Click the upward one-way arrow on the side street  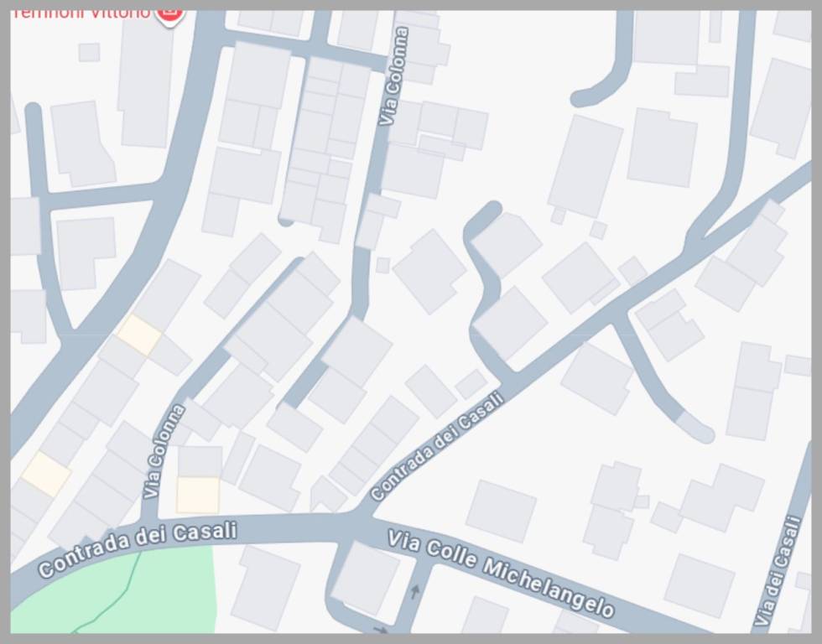pyautogui.click(x=414, y=591)
